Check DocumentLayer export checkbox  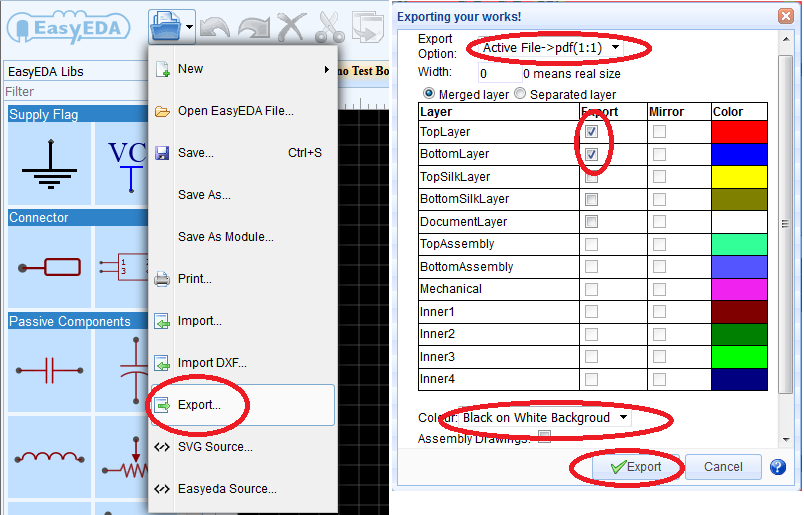pyautogui.click(x=591, y=222)
